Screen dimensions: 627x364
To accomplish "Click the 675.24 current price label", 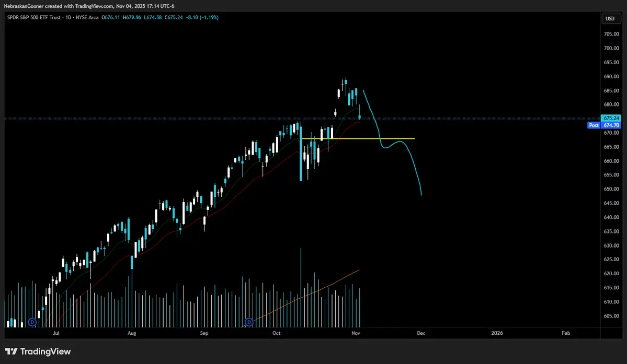I will 611,118.
